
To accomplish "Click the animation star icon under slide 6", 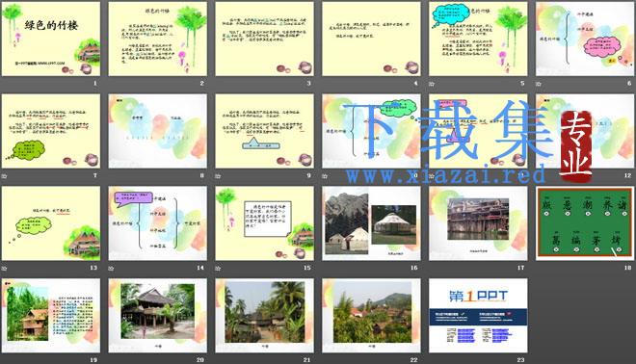I will pyautogui.click(x=539, y=84).
